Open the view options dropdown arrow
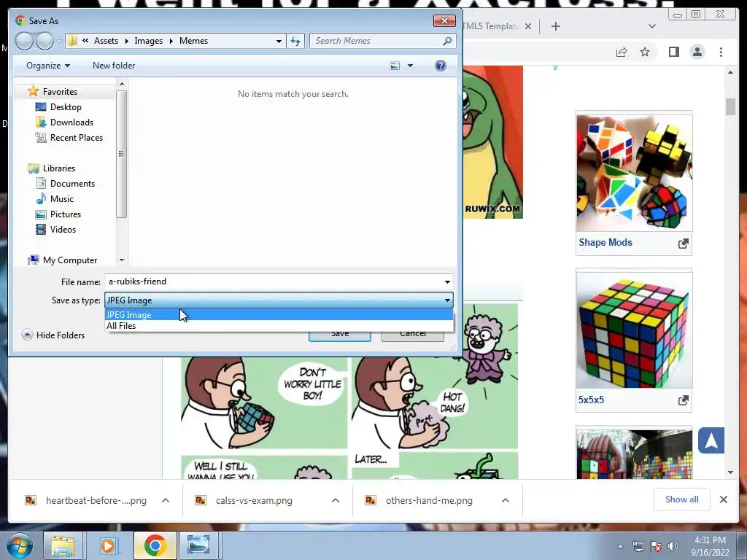This screenshot has height=560, width=747. coord(410,65)
